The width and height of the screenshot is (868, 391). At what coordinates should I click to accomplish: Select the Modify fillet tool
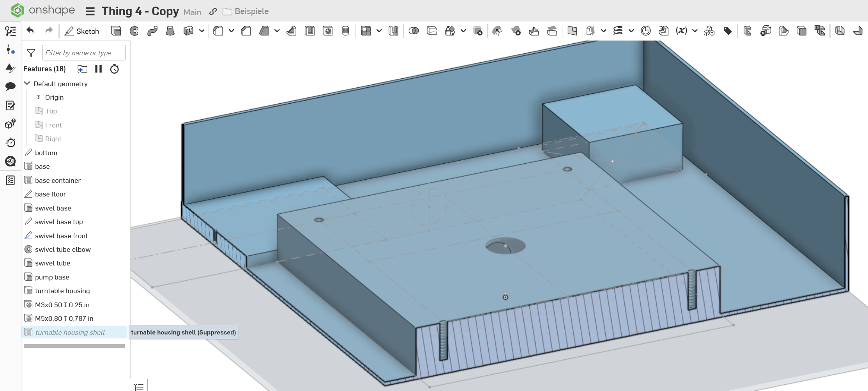click(x=497, y=31)
